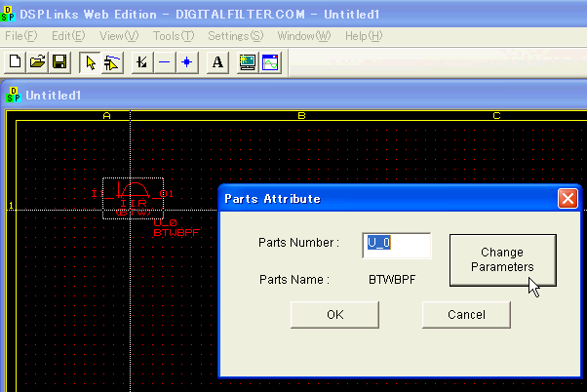
Task: Click the Untitled1 document window DSP icon
Action: (14, 95)
